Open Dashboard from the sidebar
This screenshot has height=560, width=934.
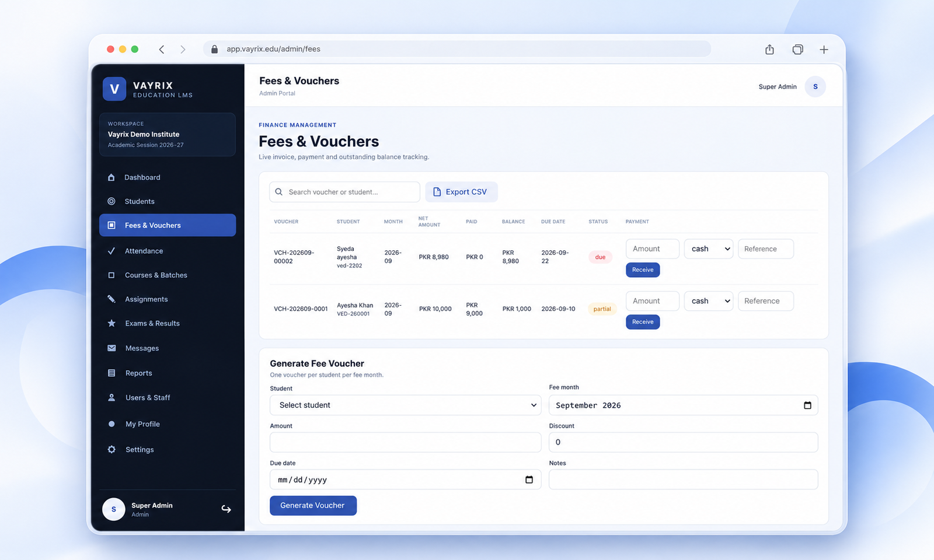tap(168, 177)
